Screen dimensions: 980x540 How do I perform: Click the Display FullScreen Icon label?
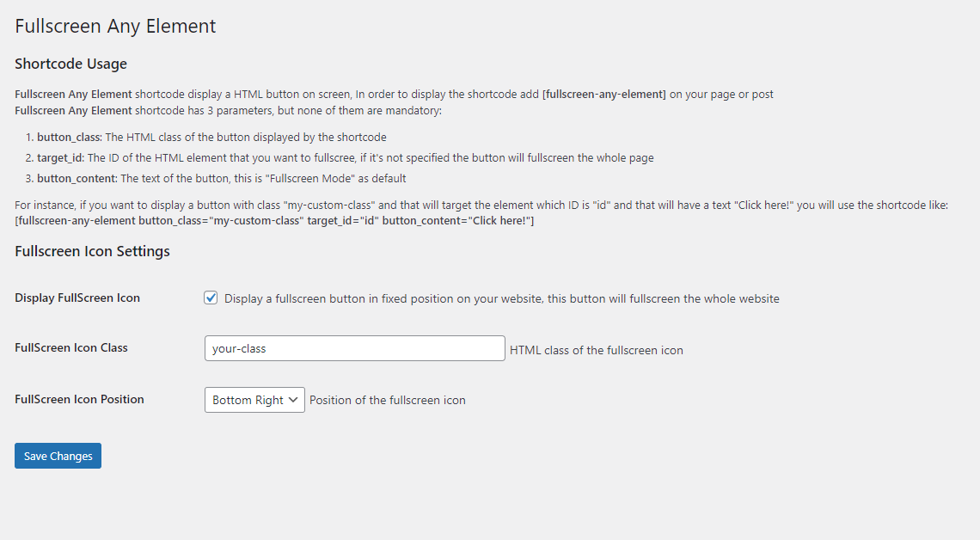77,298
